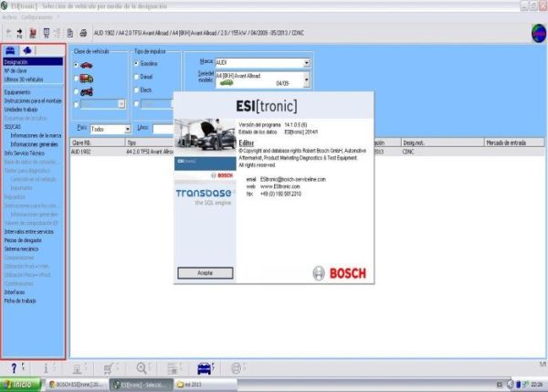Screen dimensions: 548x392
Task: Select the Electr. drive type
Action: point(136,90)
